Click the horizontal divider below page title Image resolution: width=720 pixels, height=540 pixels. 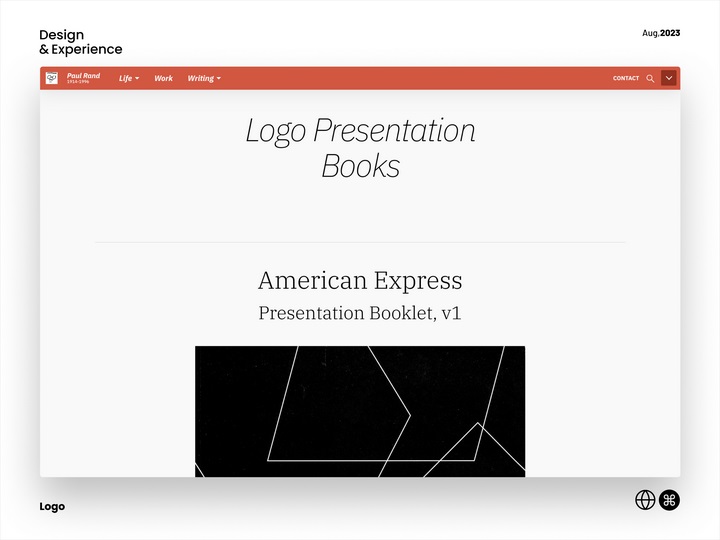(x=360, y=242)
